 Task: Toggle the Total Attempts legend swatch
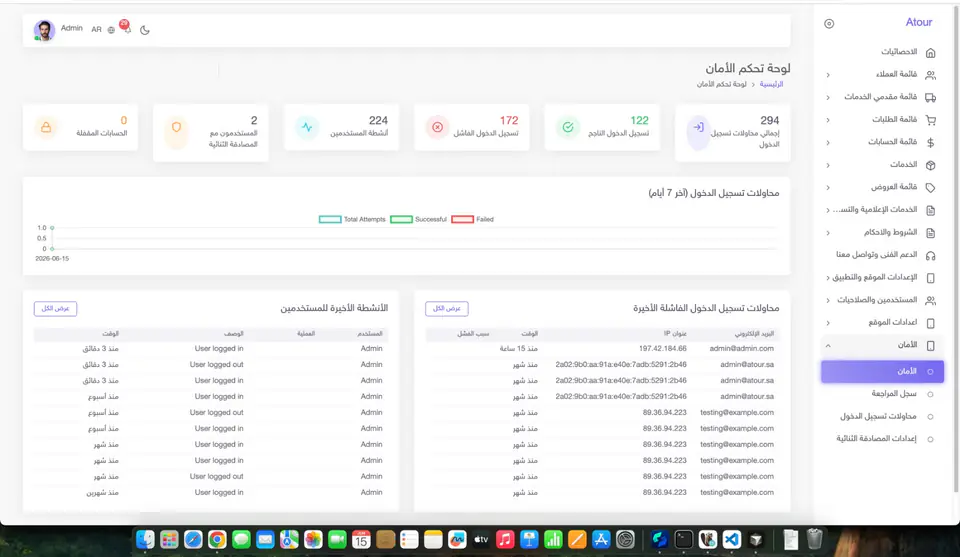pos(330,219)
